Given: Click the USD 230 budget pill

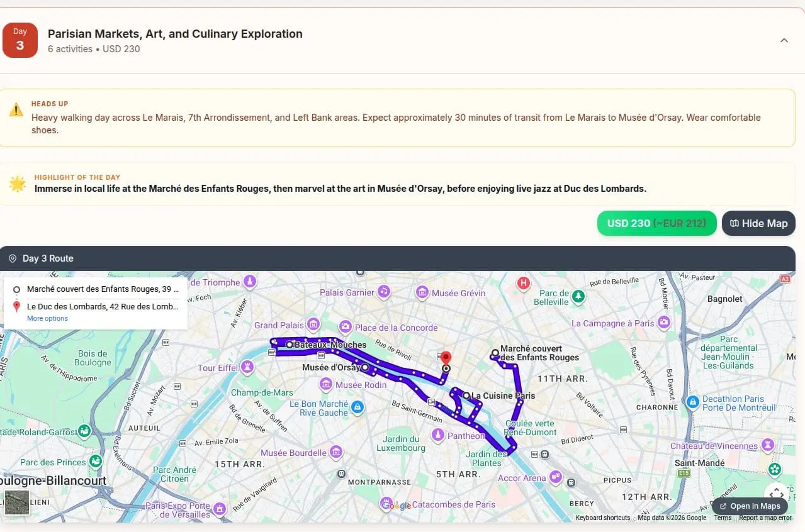Looking at the screenshot, I should click(x=656, y=223).
